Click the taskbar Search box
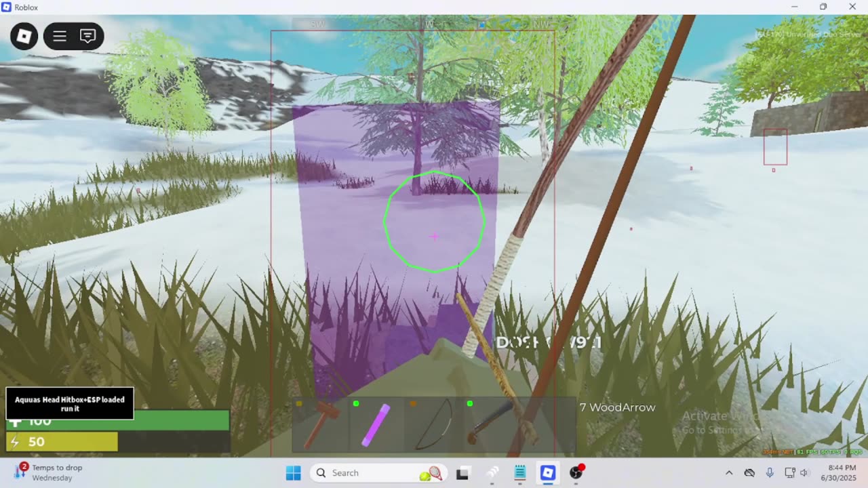The height and width of the screenshot is (488, 868). coord(378,473)
